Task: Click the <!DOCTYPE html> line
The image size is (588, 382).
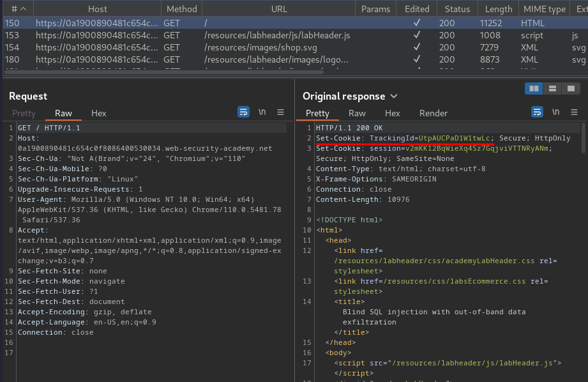Action: click(349, 220)
